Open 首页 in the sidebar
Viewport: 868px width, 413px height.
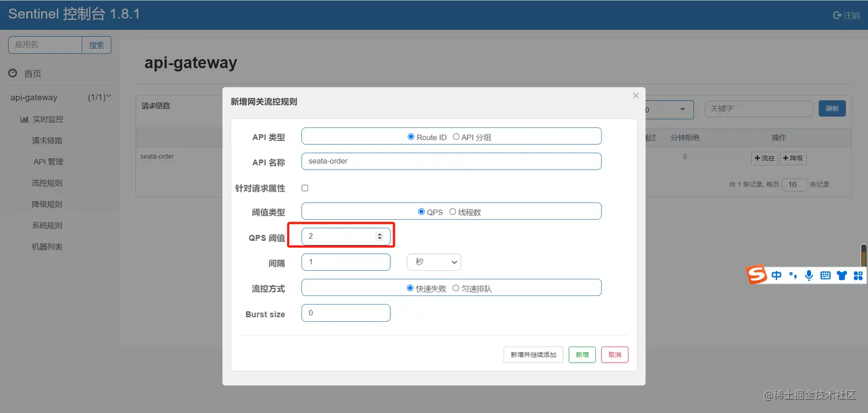[33, 73]
